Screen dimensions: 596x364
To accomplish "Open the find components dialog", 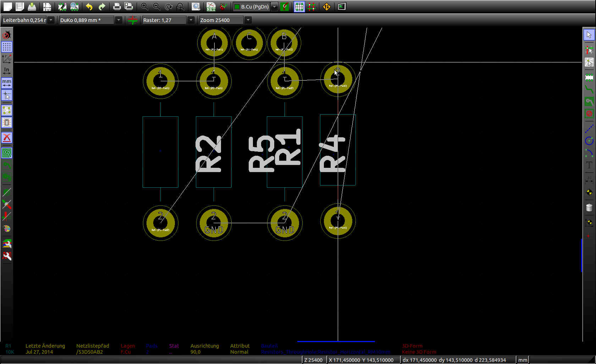I will 196,6.
